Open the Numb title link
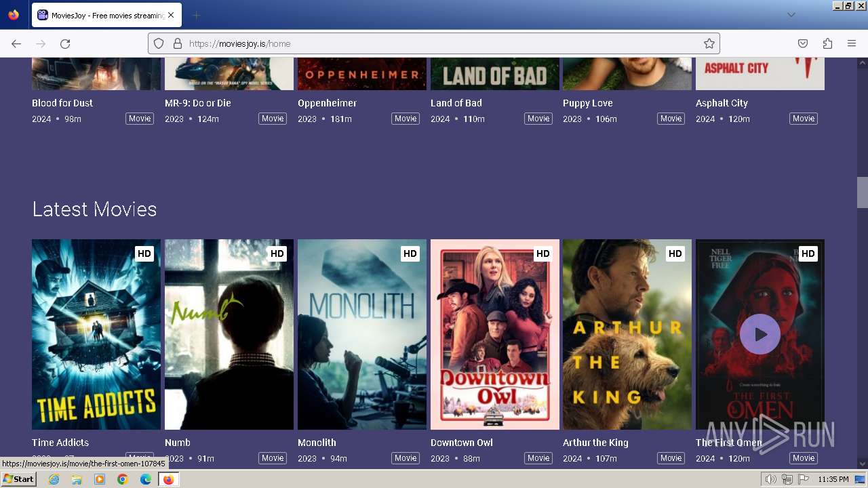This screenshot has height=488, width=868. [178, 443]
